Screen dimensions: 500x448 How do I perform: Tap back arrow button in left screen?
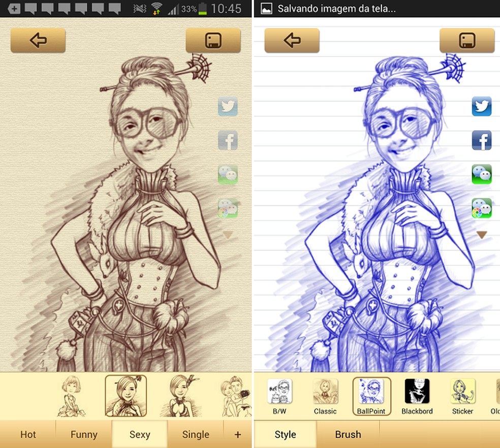38,40
